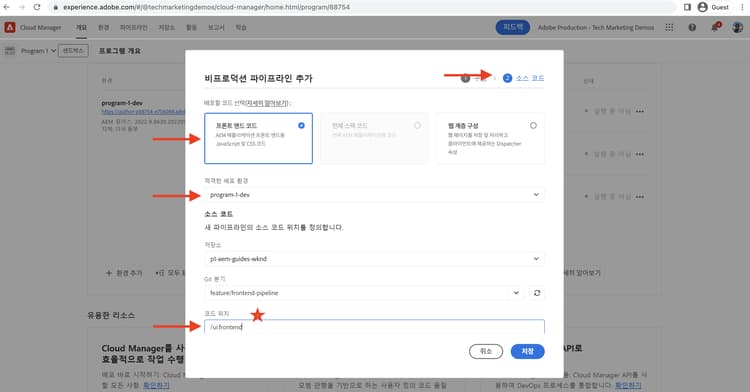This screenshot has width=750, height=392.
Task: Open the Guest profile icon
Action: [x=702, y=7]
